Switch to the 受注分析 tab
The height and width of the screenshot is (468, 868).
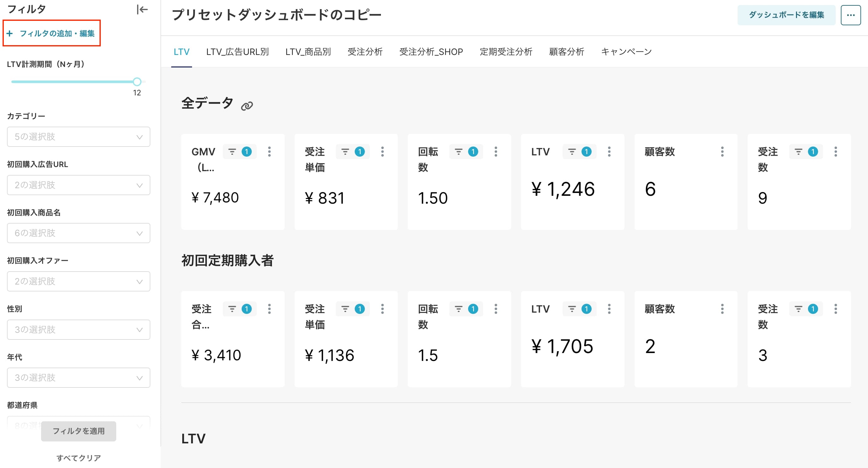pos(365,52)
